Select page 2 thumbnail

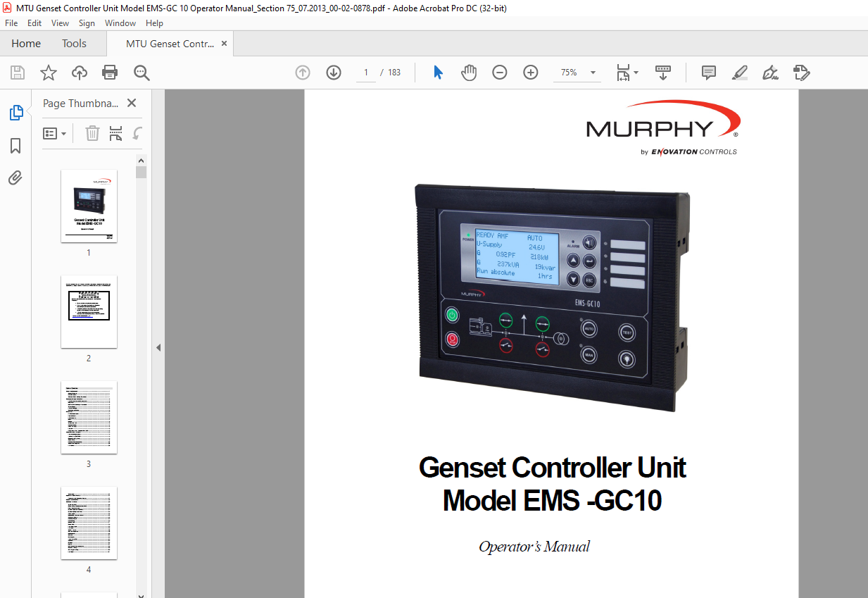coord(89,311)
